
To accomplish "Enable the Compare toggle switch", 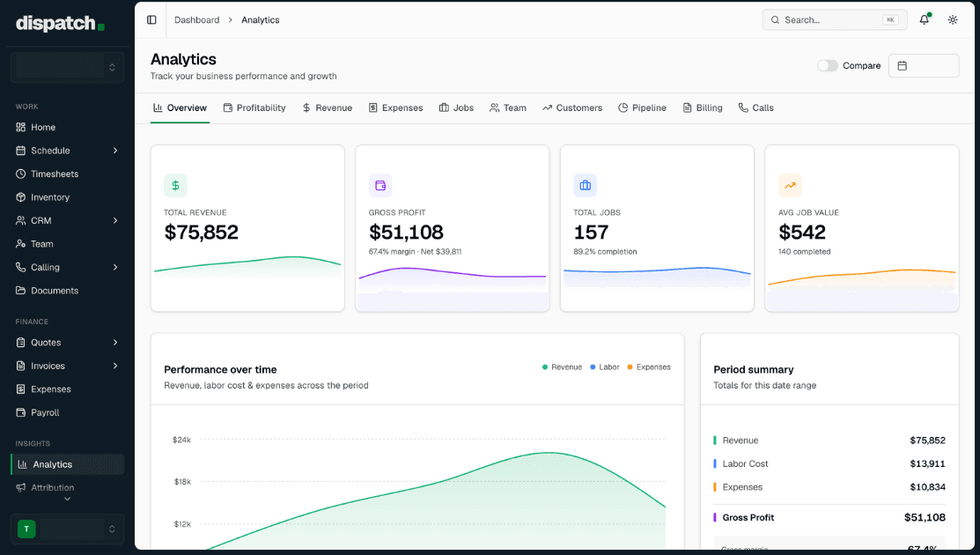I will (827, 65).
